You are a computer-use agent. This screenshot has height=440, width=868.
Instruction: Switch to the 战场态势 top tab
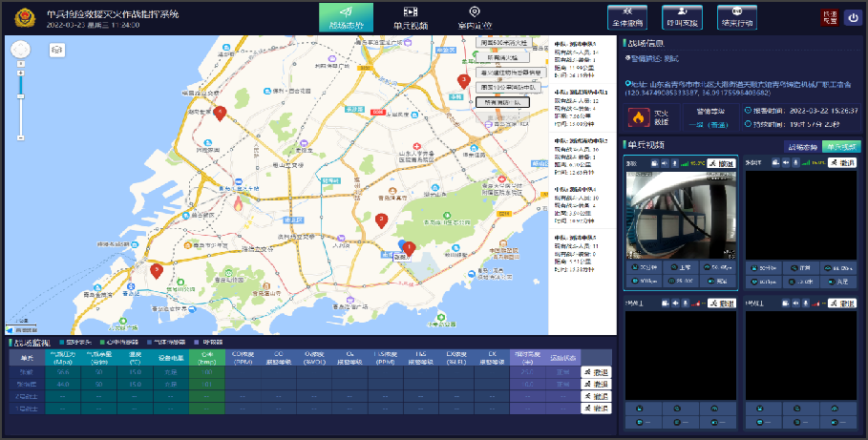346,19
